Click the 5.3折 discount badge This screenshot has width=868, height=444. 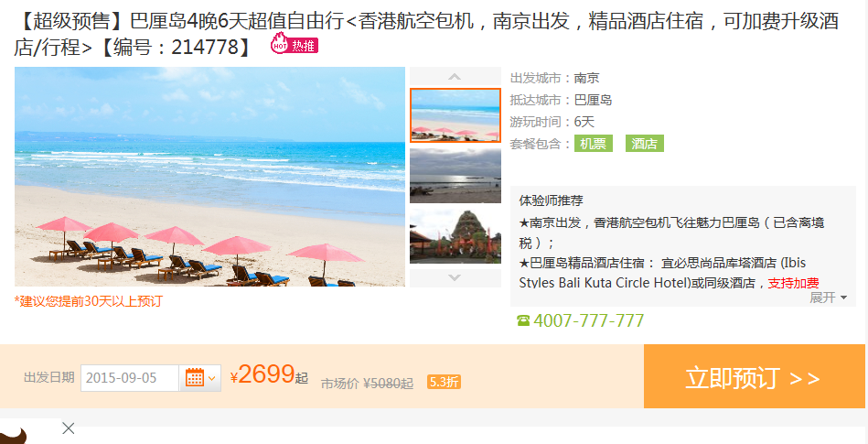444,382
